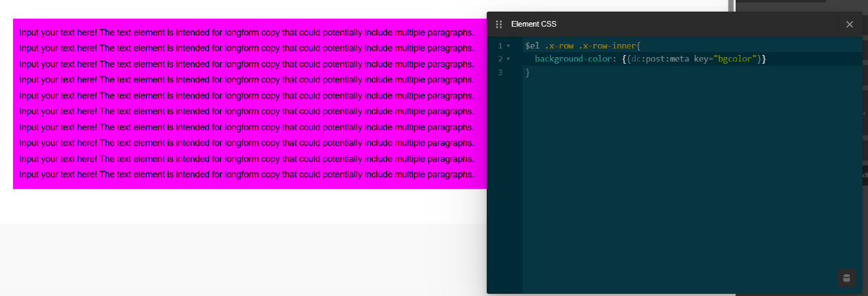Click line number 3 in the gutter
Viewport: 868px width, 296px height.
coord(500,72)
